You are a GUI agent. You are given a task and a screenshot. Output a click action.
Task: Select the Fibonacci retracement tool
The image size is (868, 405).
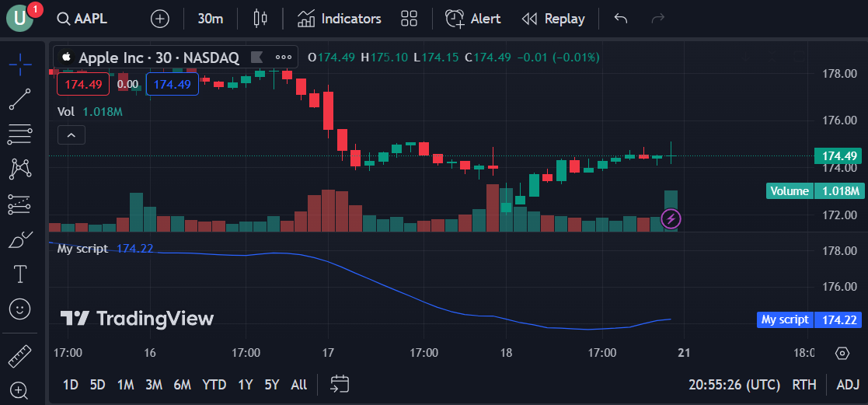tap(20, 134)
